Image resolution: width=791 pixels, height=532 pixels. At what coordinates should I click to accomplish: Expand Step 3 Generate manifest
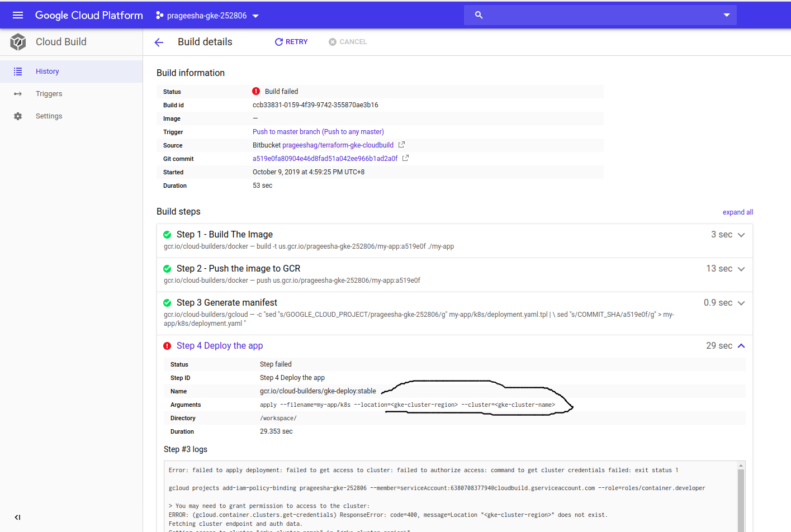click(741, 303)
